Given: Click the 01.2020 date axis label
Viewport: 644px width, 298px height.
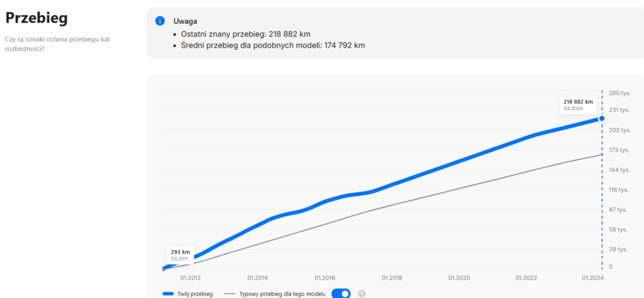Looking at the screenshot, I should coord(458,277).
